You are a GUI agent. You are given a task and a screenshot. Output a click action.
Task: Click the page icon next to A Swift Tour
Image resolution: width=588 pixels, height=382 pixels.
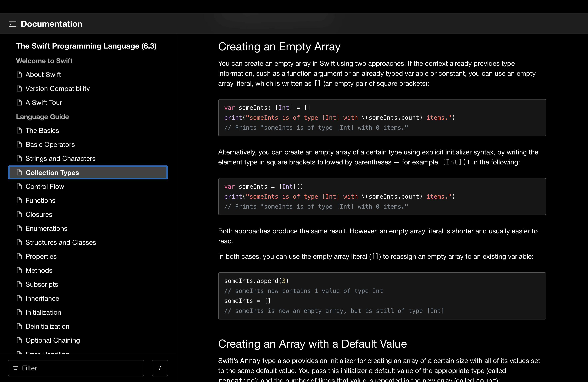(x=19, y=102)
